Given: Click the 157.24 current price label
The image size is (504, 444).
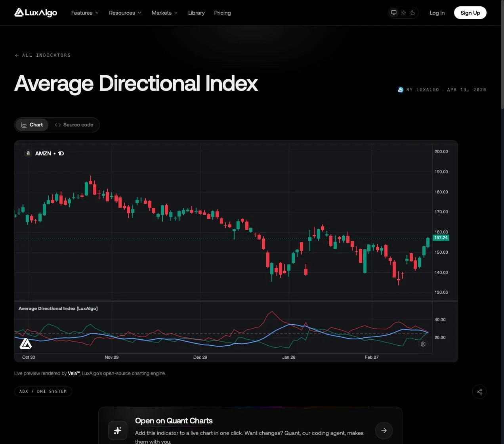Looking at the screenshot, I should pos(441,238).
